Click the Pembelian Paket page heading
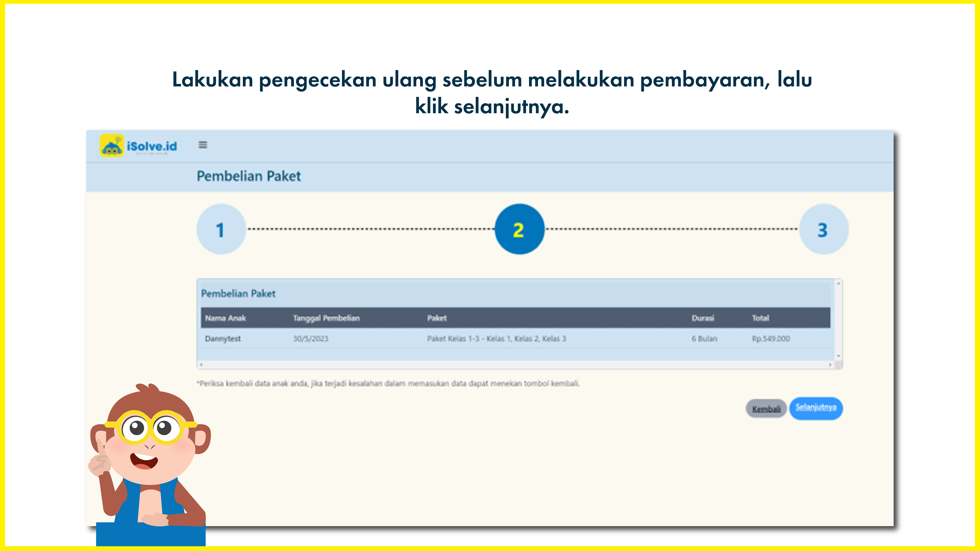 (x=249, y=176)
